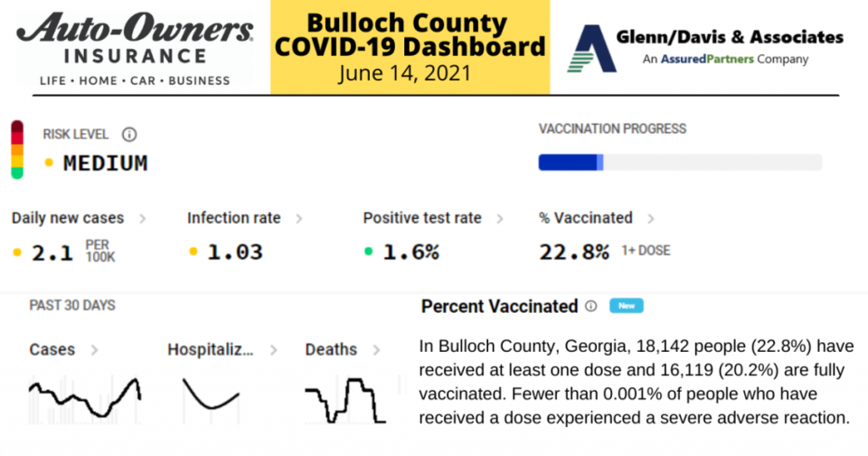Expand Infection rate chevron
The image size is (868, 456).
tap(299, 219)
